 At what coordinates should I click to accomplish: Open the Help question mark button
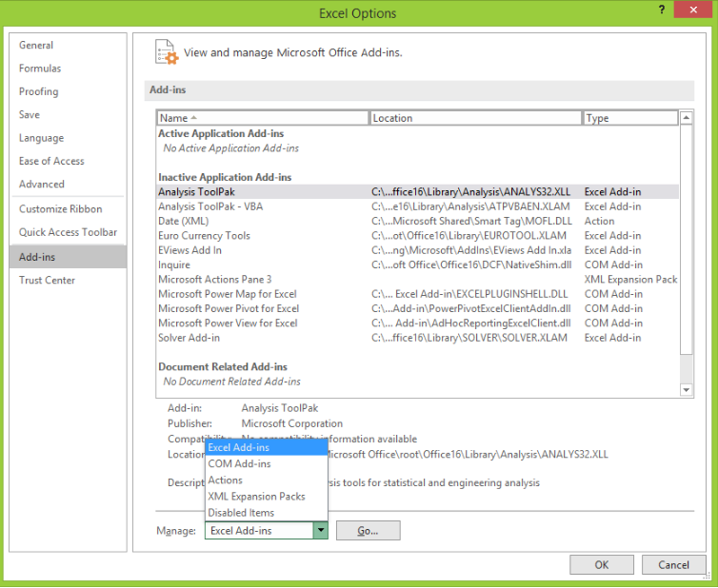661,10
